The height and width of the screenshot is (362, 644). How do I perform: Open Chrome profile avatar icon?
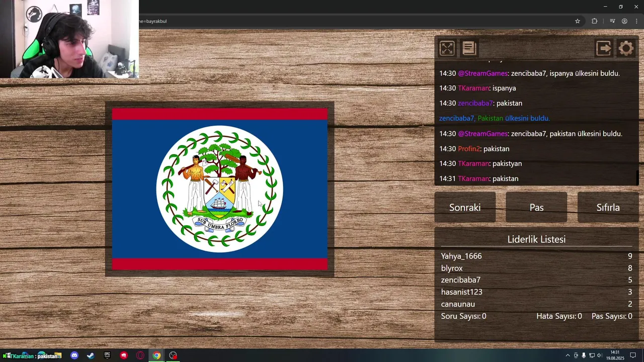point(624,21)
